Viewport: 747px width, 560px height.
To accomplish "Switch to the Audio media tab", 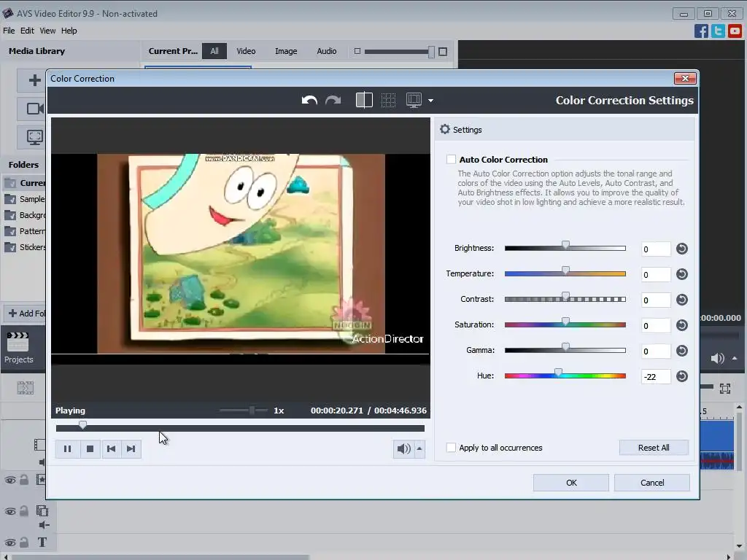I will coord(327,51).
